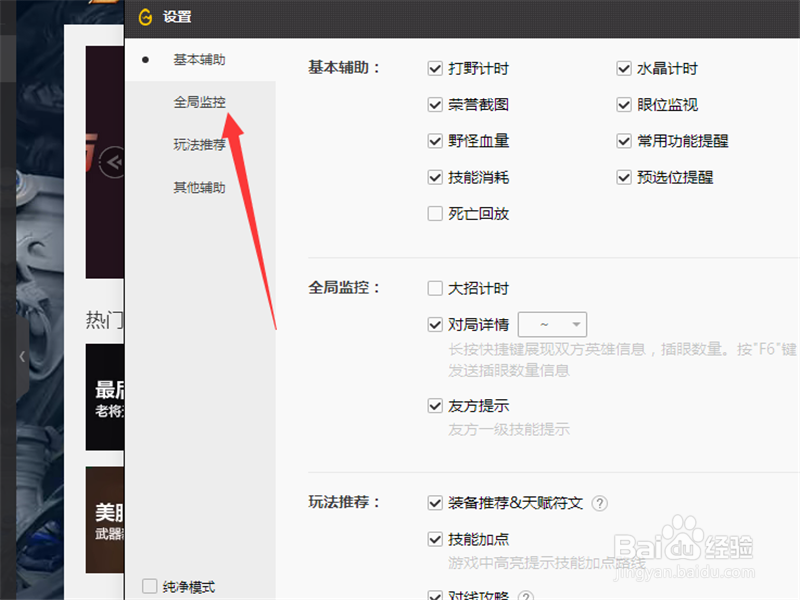
Task: Uncheck 荣誉截图
Action: click(435, 104)
